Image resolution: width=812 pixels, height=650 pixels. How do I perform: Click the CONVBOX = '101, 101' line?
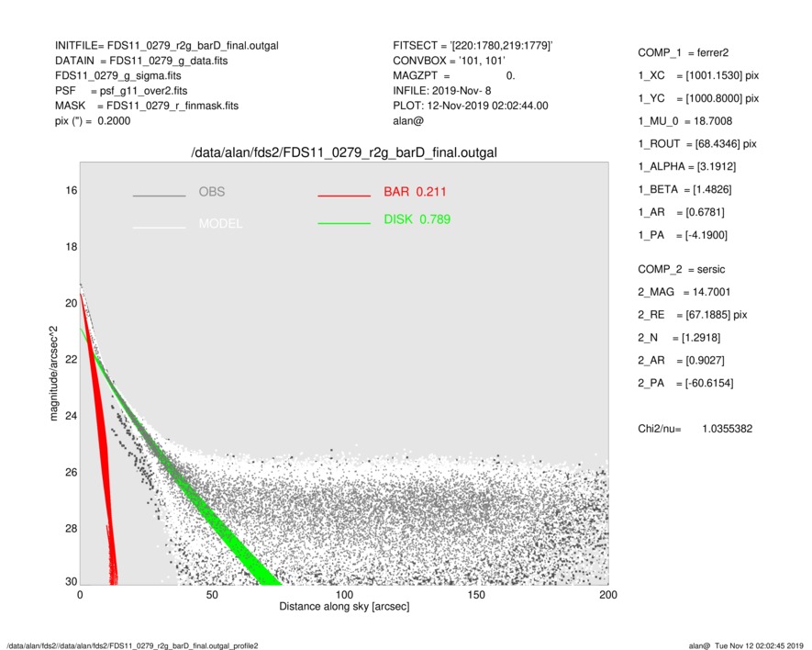449,61
